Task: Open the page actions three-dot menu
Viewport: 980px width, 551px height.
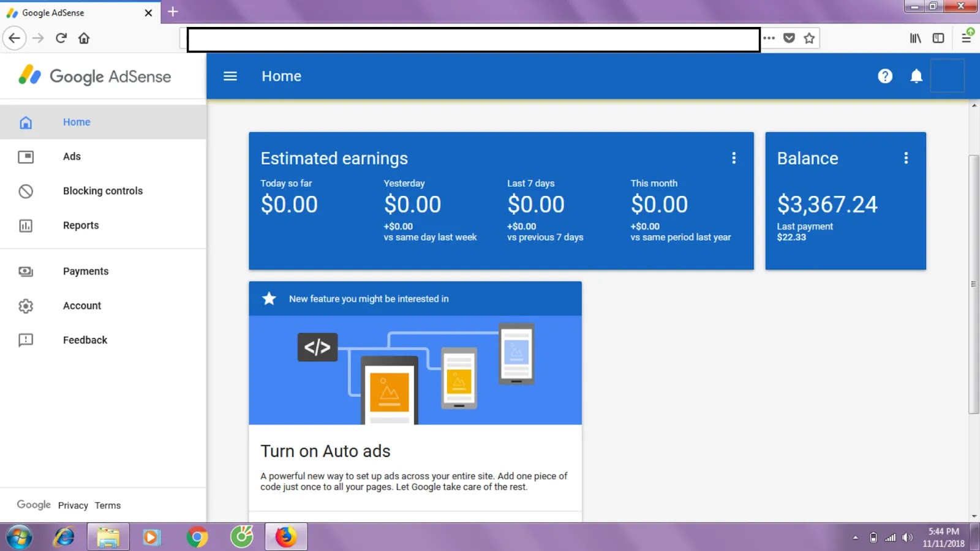Action: tap(769, 38)
